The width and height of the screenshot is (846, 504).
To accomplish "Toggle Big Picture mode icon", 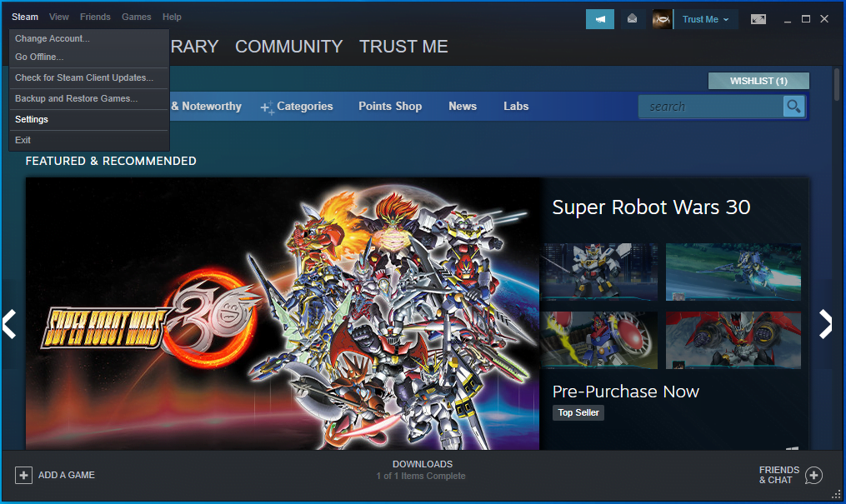I will pos(758,19).
